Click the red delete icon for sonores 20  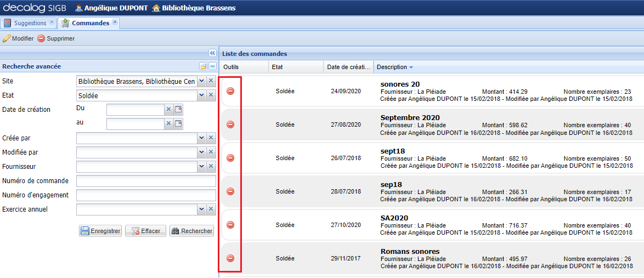click(x=230, y=91)
